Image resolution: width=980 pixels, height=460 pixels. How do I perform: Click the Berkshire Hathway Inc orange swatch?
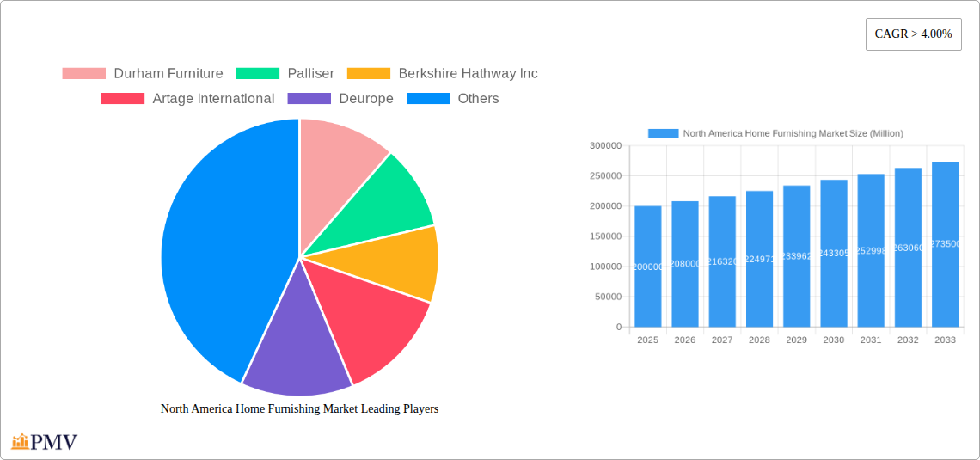pyautogui.click(x=369, y=74)
